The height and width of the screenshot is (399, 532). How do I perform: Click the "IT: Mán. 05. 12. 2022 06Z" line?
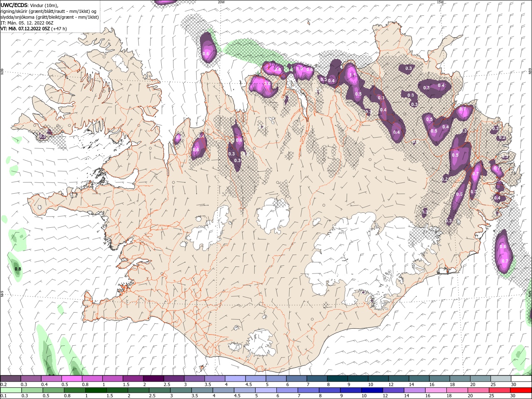(27, 23)
